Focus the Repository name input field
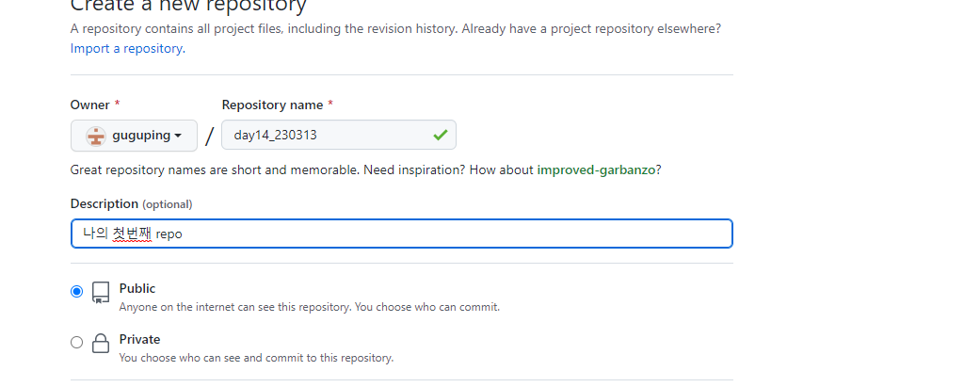Image resolution: width=980 pixels, height=387 pixels. (x=325, y=136)
